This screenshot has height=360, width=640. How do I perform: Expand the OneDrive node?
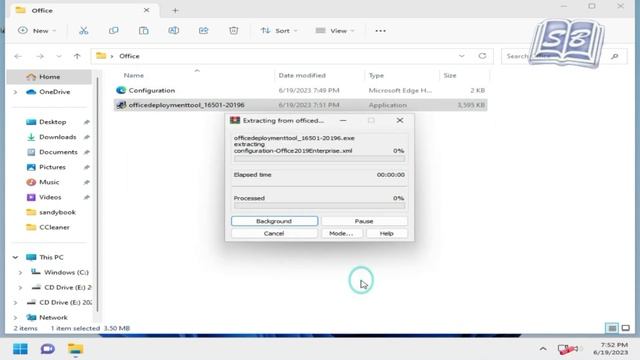pos(16,92)
